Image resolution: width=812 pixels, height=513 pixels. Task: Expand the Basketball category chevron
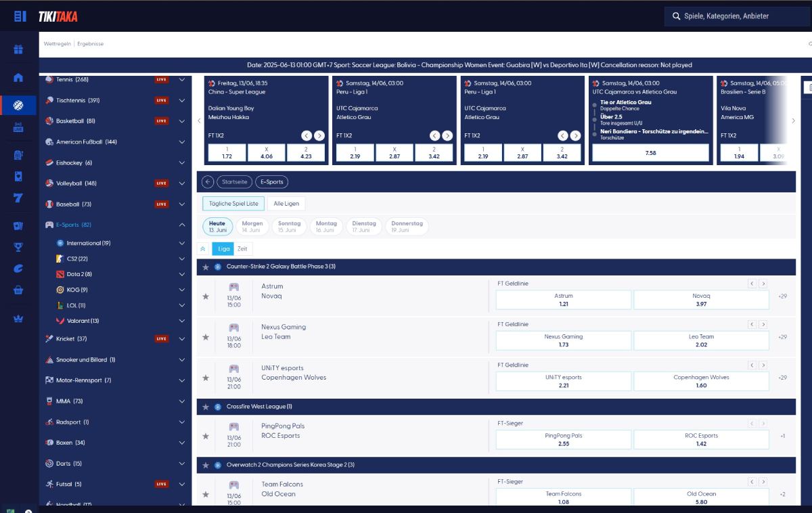point(181,121)
